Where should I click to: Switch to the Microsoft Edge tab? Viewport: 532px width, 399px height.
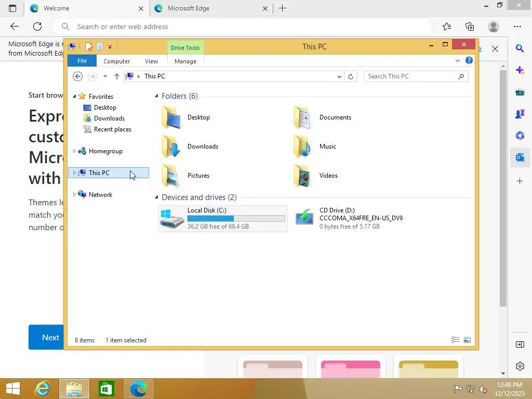point(210,8)
